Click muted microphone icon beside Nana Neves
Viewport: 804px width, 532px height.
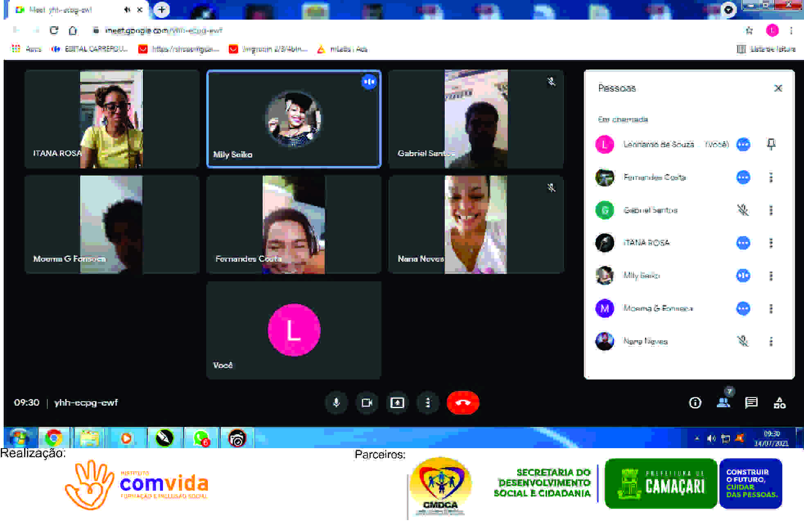(x=743, y=341)
